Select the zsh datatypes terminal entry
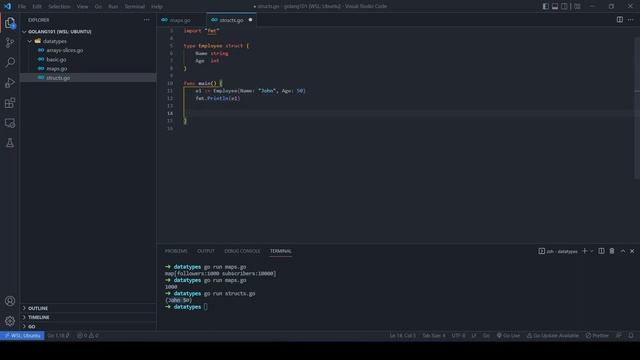 tap(558, 251)
